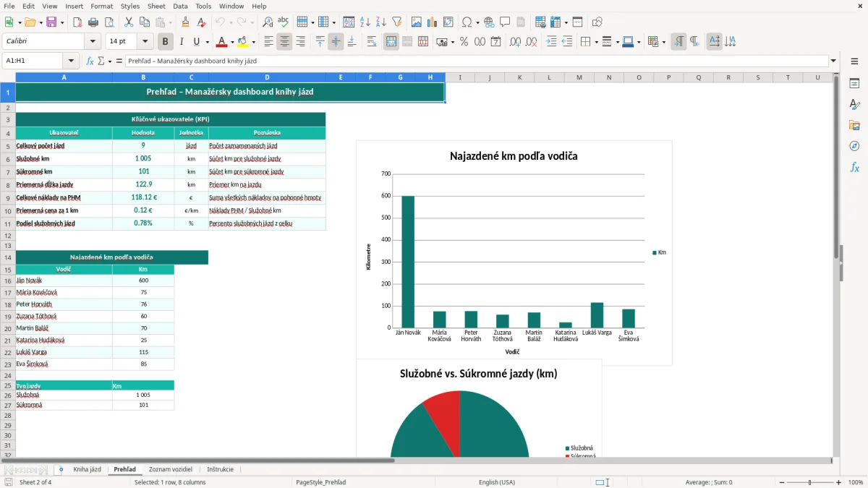Image resolution: width=868 pixels, height=488 pixels.
Task: Insert a chart from toolbar
Action: point(432,22)
